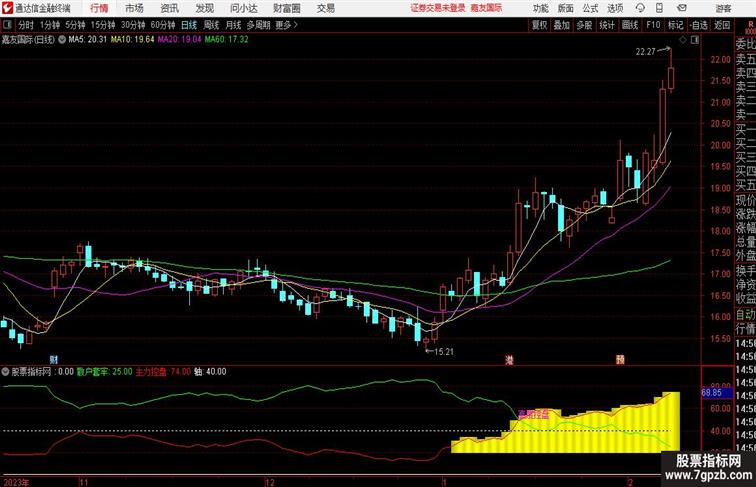The width and height of the screenshot is (756, 487).
Task: Click the 财 event marker below chart
Action: [x=54, y=360]
